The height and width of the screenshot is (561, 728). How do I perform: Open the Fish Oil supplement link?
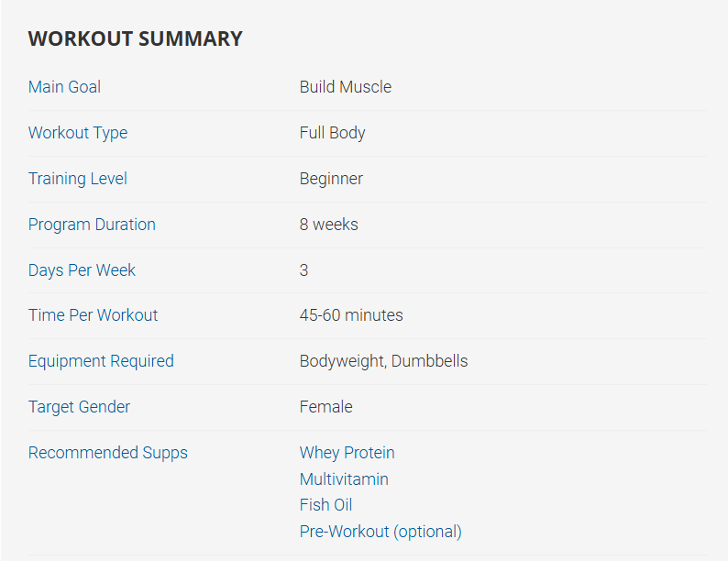pos(325,505)
